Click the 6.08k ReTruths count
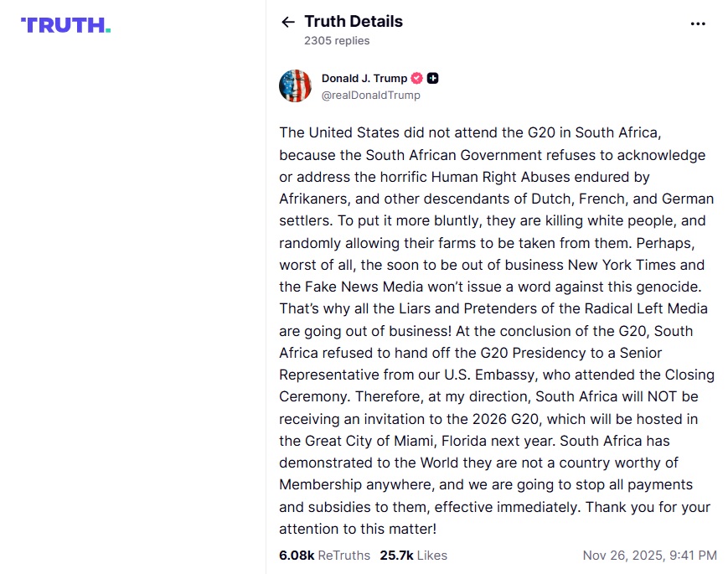This screenshot has width=728, height=574. pyautogui.click(x=323, y=555)
